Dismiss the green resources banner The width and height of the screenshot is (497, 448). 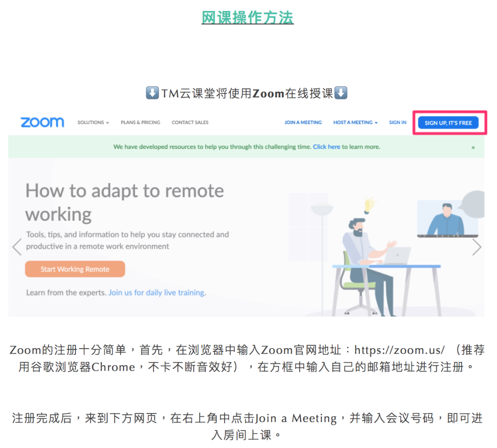(x=473, y=148)
